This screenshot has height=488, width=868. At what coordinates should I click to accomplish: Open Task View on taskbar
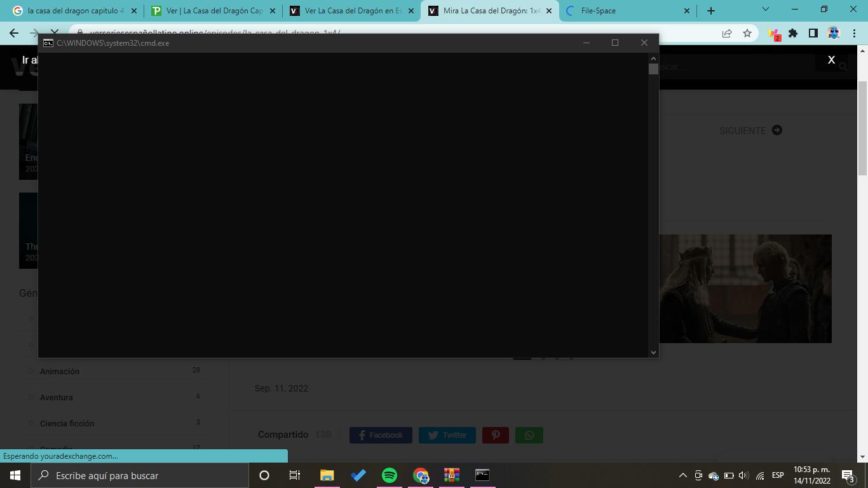(x=295, y=475)
